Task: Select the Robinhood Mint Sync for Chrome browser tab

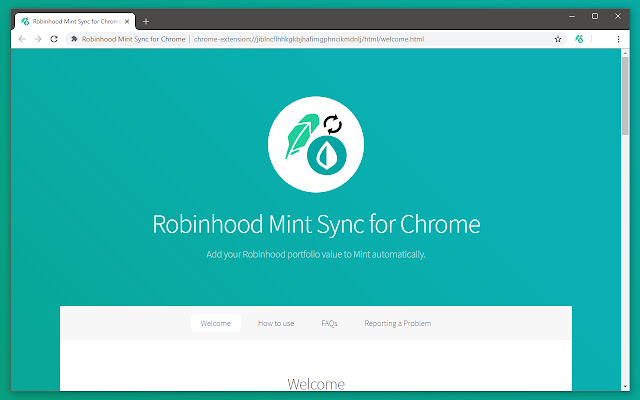Action: tap(75, 21)
